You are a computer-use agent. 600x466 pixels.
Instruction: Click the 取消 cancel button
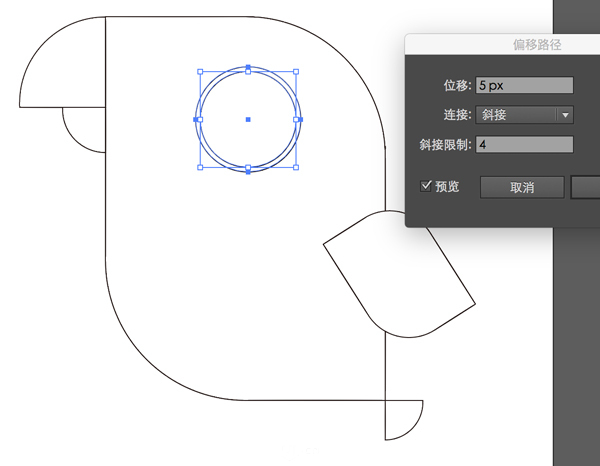pos(522,187)
